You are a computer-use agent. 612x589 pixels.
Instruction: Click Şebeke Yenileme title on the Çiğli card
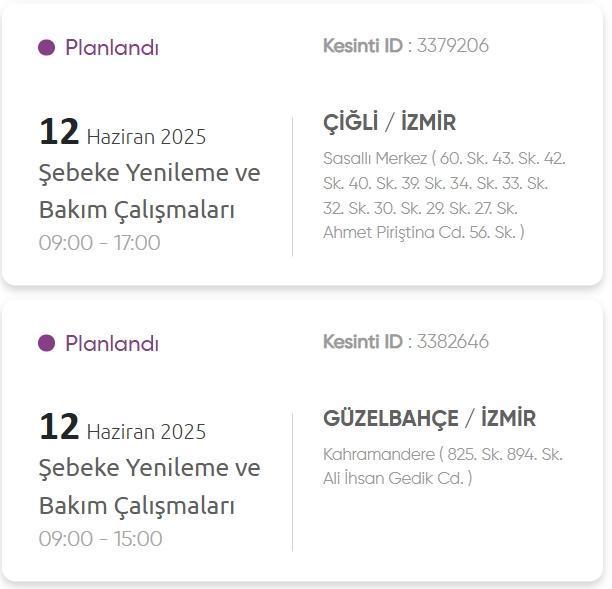[x=150, y=191]
